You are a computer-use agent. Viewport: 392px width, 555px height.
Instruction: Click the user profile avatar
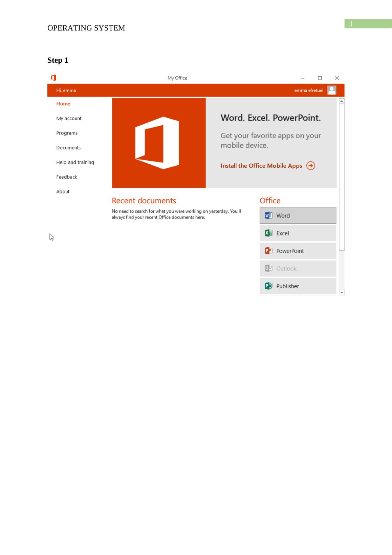(332, 90)
